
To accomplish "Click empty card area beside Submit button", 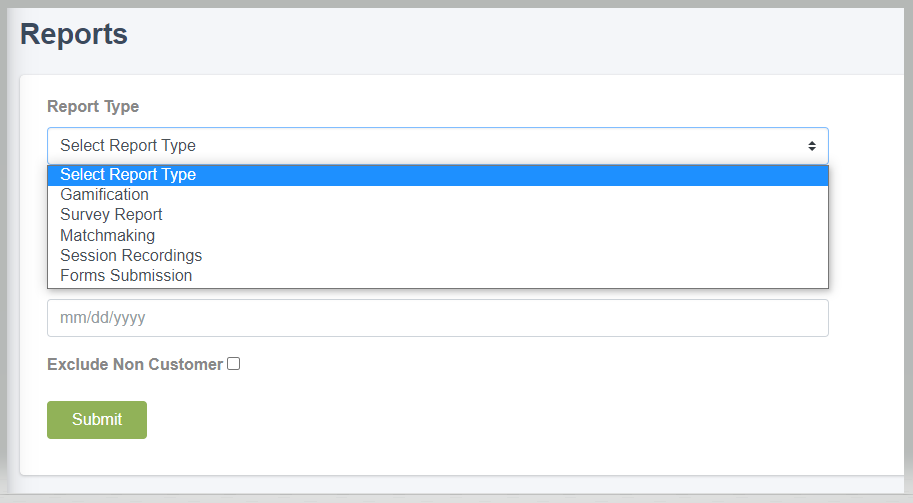I will coord(466,420).
